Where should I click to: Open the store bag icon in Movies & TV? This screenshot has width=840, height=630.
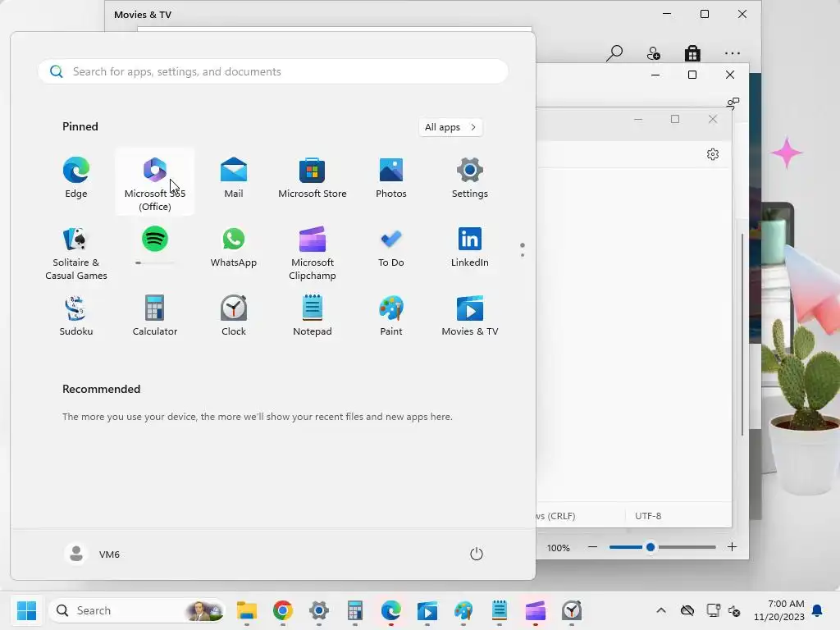click(x=692, y=53)
